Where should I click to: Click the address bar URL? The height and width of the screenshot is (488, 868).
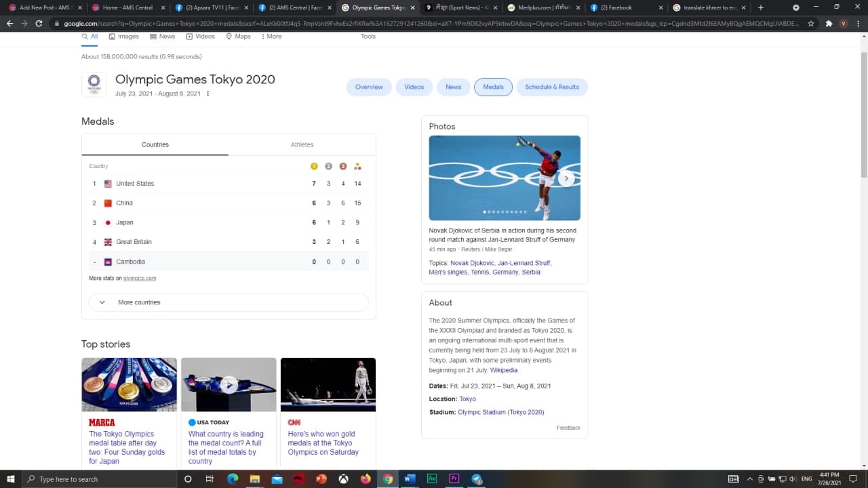coord(431,23)
